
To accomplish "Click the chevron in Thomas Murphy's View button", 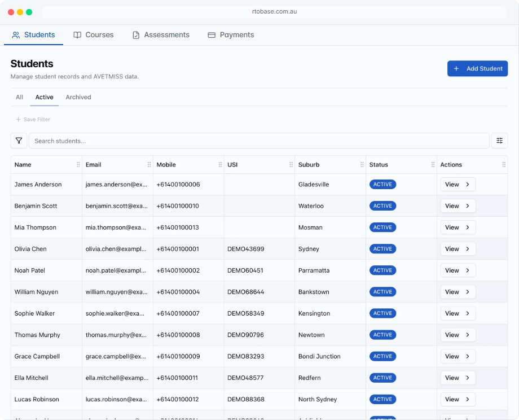I will [468, 335].
